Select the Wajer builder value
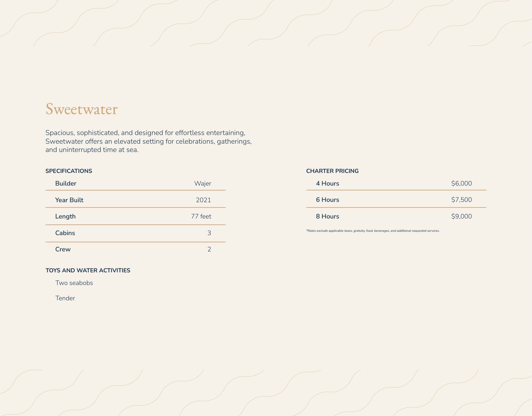 point(203,184)
